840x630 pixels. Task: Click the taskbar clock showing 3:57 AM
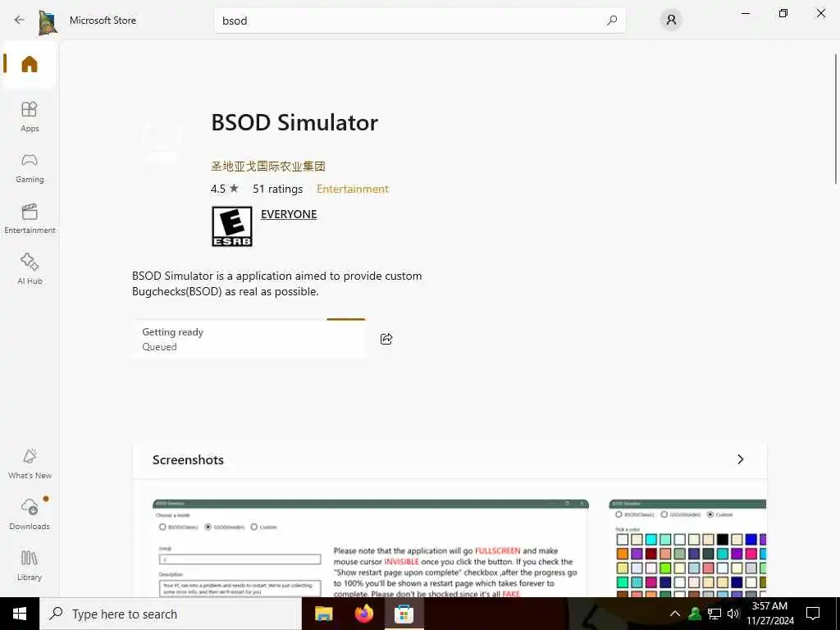pyautogui.click(x=769, y=614)
